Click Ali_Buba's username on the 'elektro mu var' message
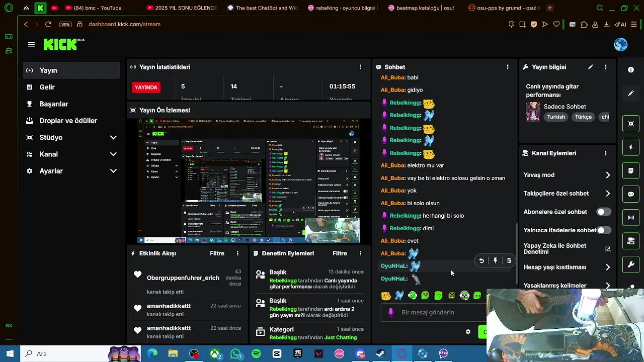This screenshot has width=644, height=362. [x=393, y=165]
